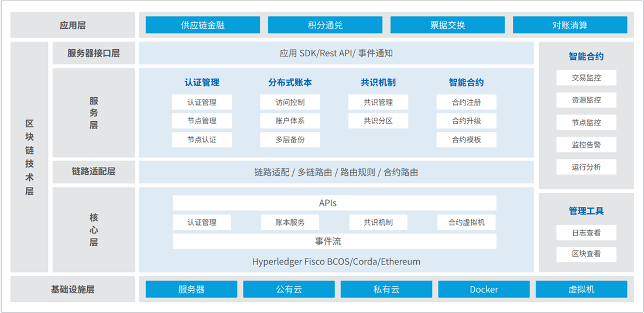Open 日志查看 under 管理工具
Image resolution: width=644 pixels, height=313 pixels.
(586, 233)
